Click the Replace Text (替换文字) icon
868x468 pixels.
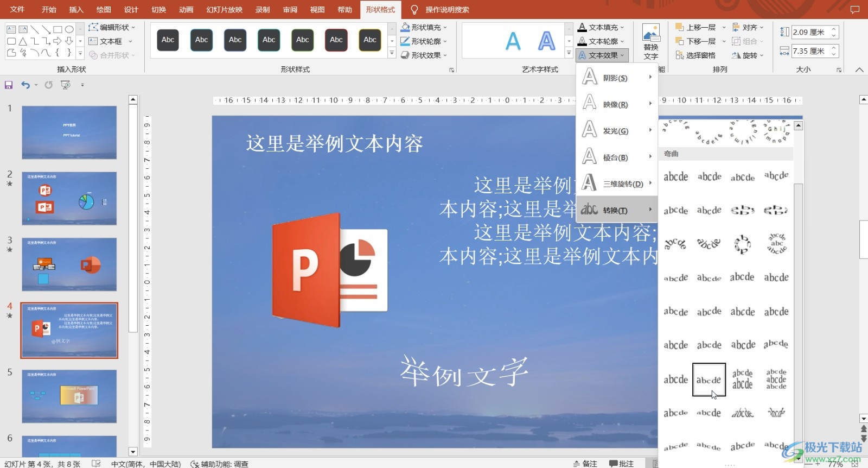(x=651, y=42)
